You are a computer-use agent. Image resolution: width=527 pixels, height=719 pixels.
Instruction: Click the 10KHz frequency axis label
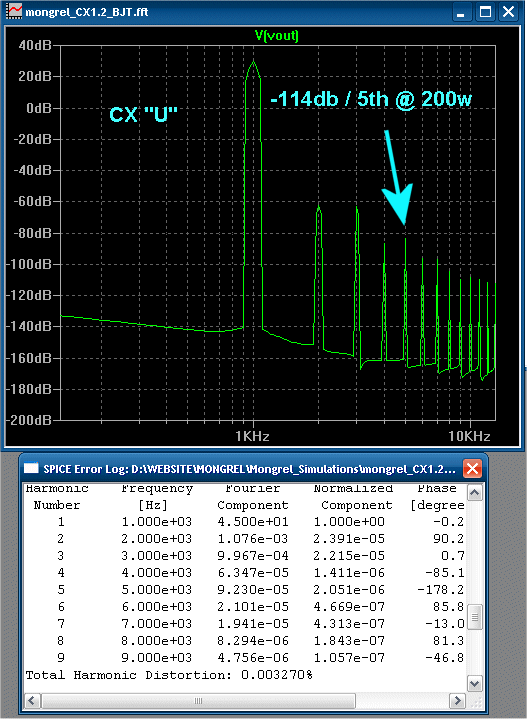(x=469, y=436)
